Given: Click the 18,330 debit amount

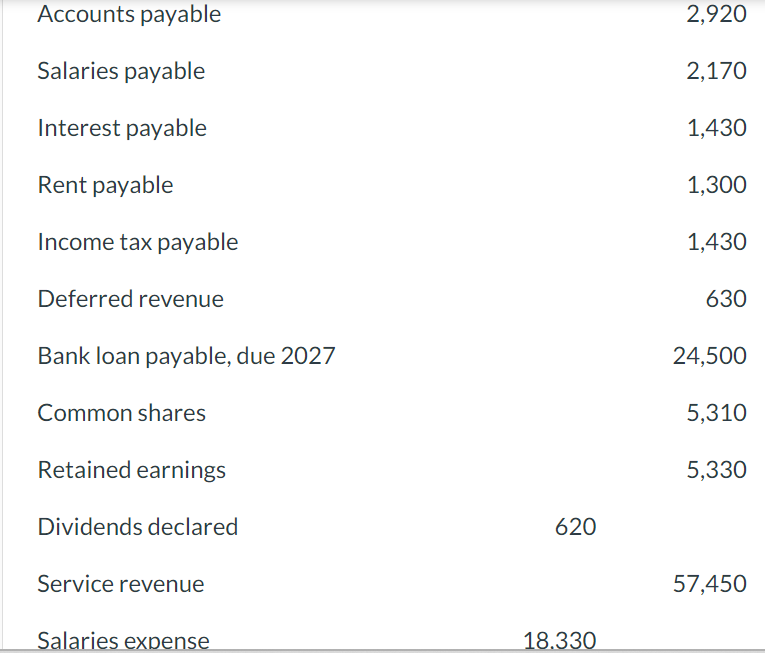Looking at the screenshot, I should (x=560, y=640).
